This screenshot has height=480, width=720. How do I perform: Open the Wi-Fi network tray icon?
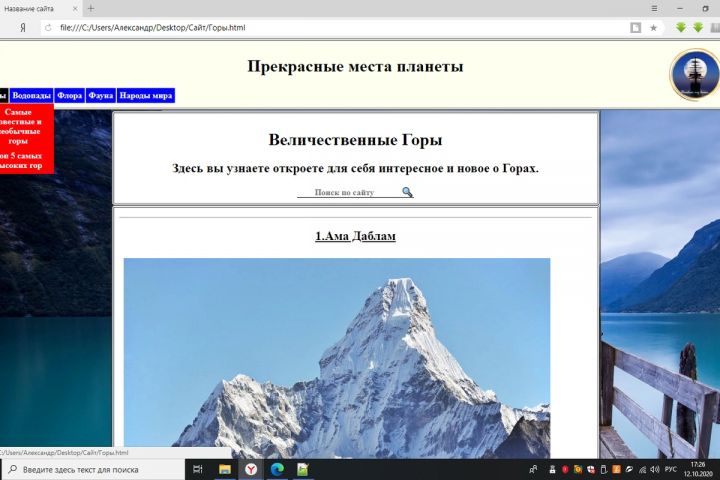tap(642, 469)
